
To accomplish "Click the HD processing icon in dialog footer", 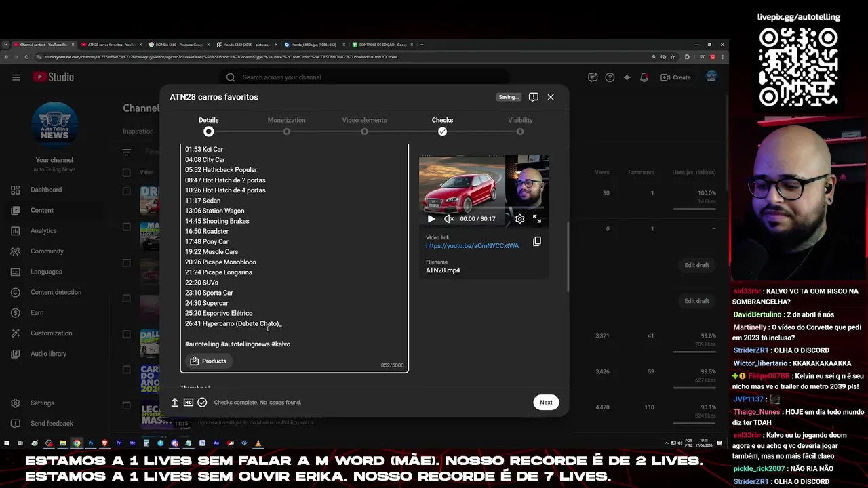I will (189, 403).
